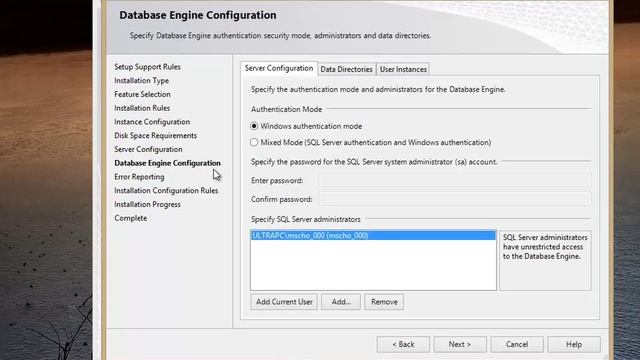The image size is (640, 360).
Task: Proceed with the Next > button
Action: click(460, 344)
